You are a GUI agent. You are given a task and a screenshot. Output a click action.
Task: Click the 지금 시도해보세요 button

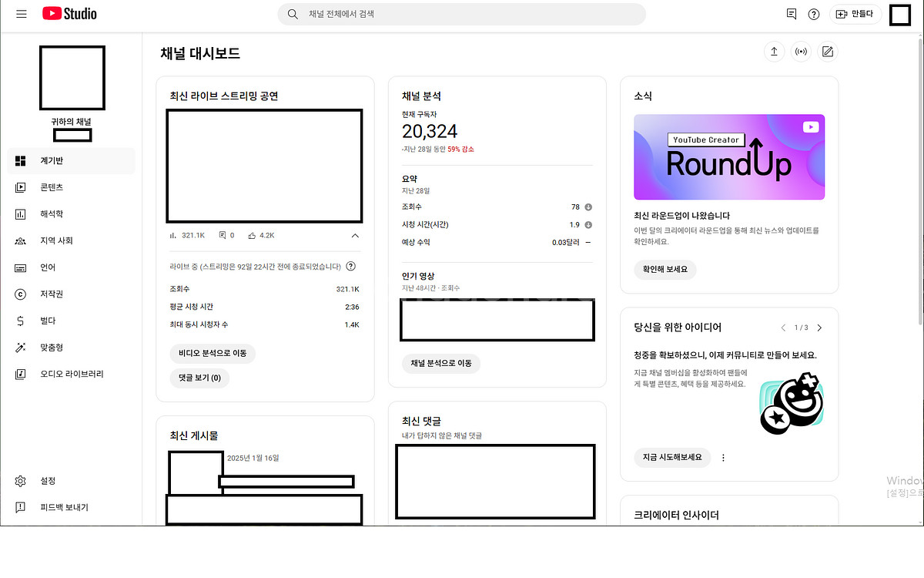(672, 457)
